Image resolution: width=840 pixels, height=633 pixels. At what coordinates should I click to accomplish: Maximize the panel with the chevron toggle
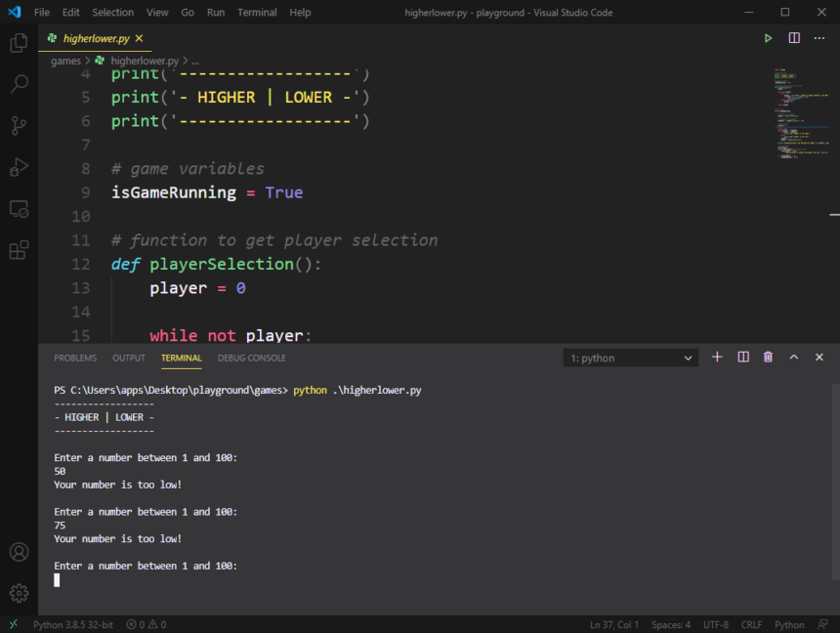point(793,357)
